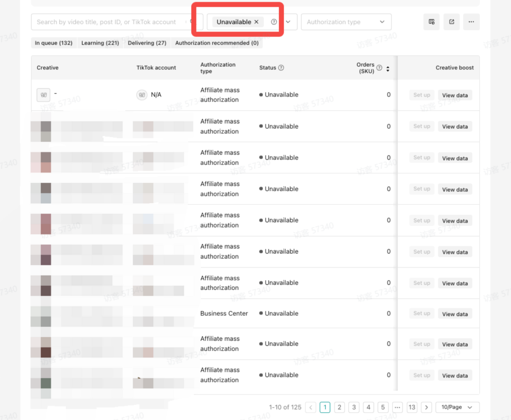The width and height of the screenshot is (511, 420).
Task: Open the 10/Page size dropdown
Action: pyautogui.click(x=457, y=407)
